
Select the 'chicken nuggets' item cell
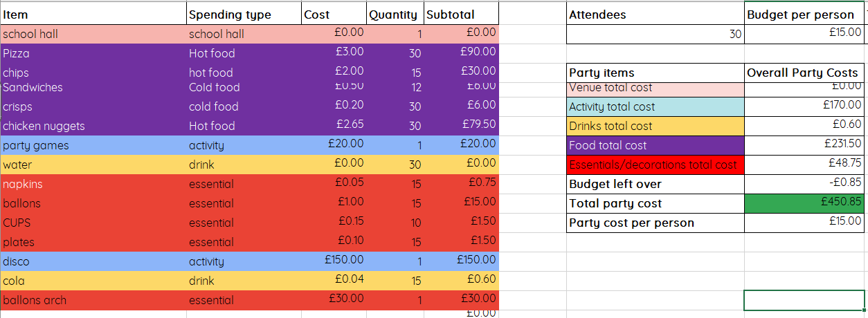coord(94,126)
